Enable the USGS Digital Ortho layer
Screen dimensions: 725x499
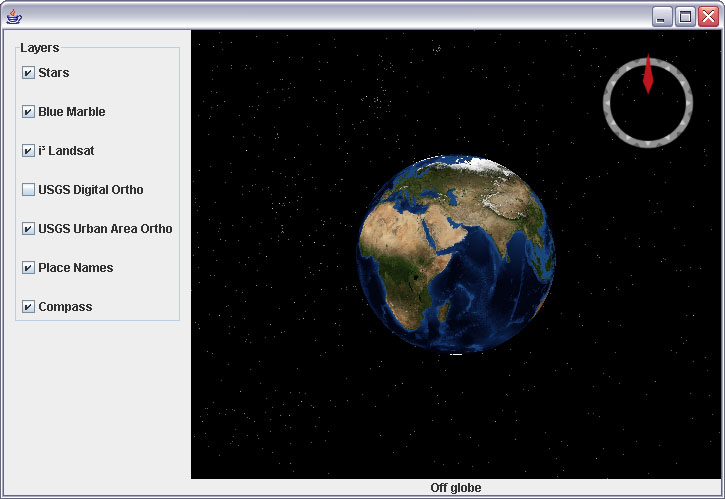(x=28, y=190)
